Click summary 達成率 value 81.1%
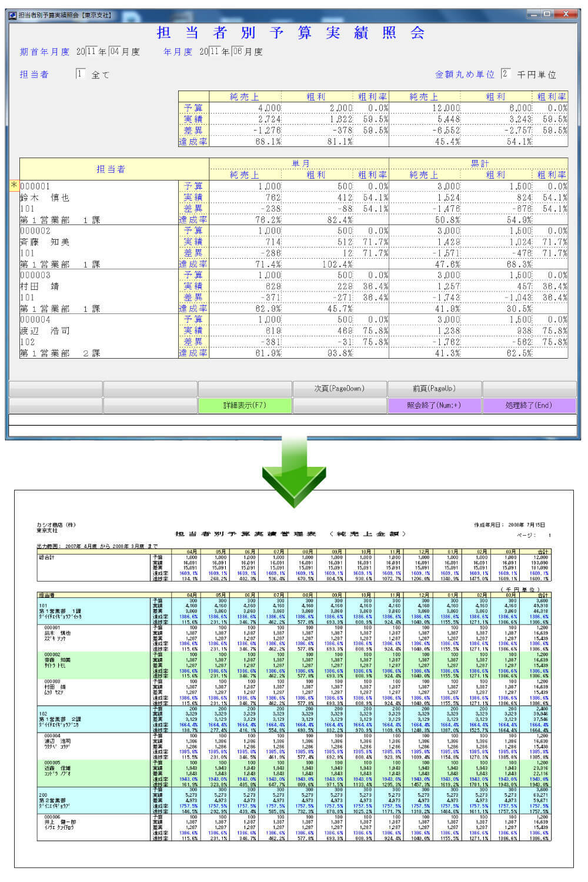The width and height of the screenshot is (588, 882). pos(340,142)
